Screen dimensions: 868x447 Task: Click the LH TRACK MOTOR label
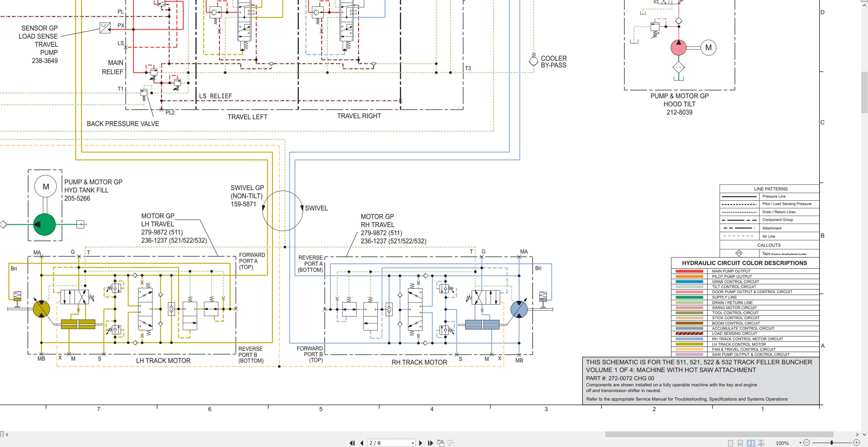pos(163,361)
